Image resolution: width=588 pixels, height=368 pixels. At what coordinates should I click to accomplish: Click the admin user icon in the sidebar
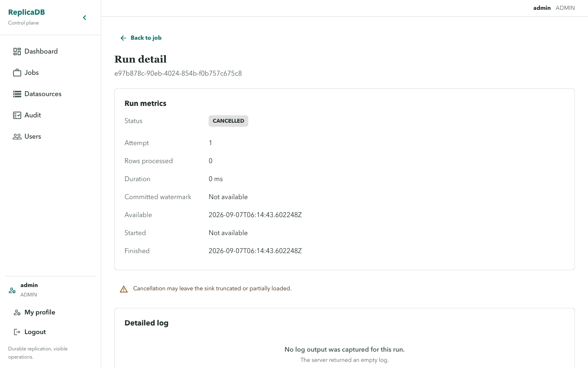(x=12, y=290)
